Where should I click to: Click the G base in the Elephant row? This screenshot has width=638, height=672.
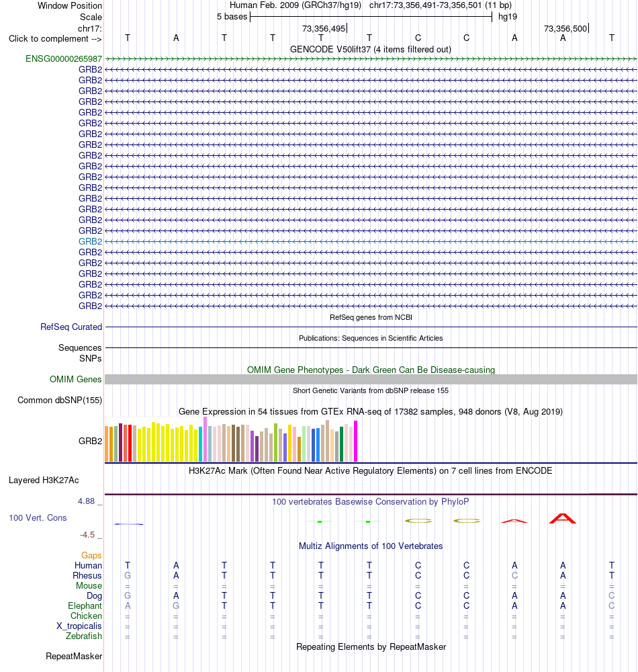pyautogui.click(x=176, y=605)
